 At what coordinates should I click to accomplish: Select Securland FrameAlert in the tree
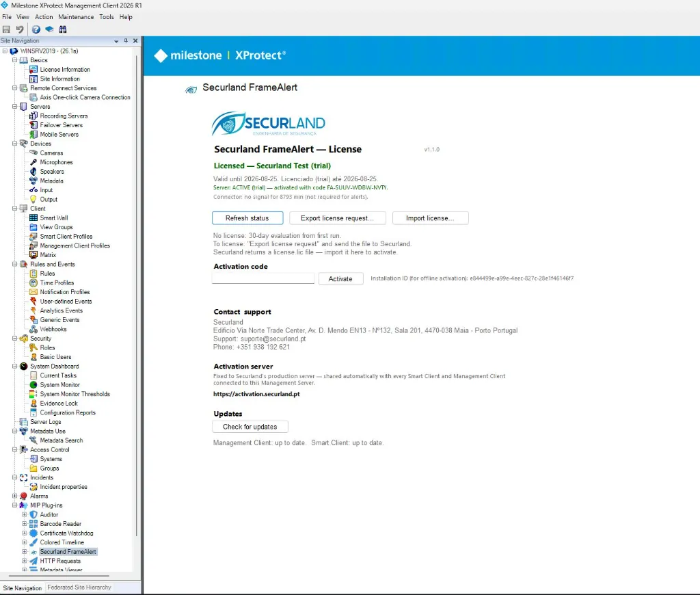click(68, 552)
